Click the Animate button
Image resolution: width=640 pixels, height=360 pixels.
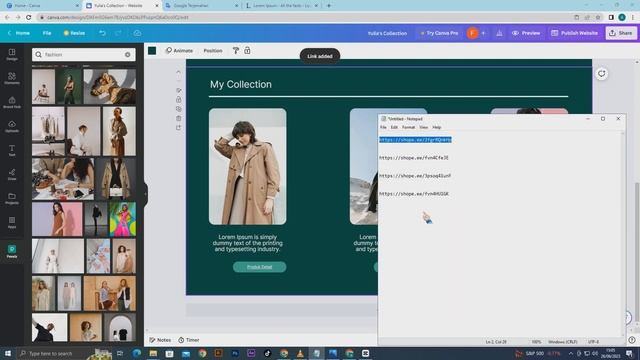pos(179,51)
